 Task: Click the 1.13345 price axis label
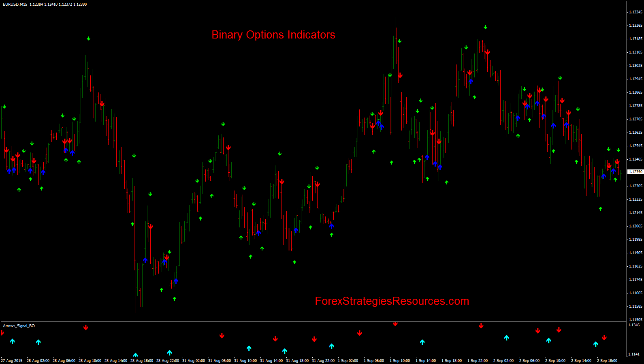click(635, 12)
